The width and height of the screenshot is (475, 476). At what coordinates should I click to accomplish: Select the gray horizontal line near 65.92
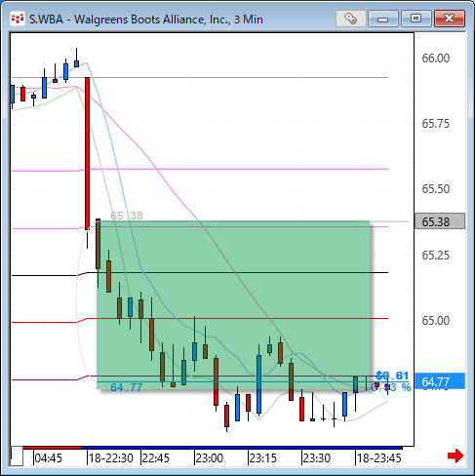[200, 78]
